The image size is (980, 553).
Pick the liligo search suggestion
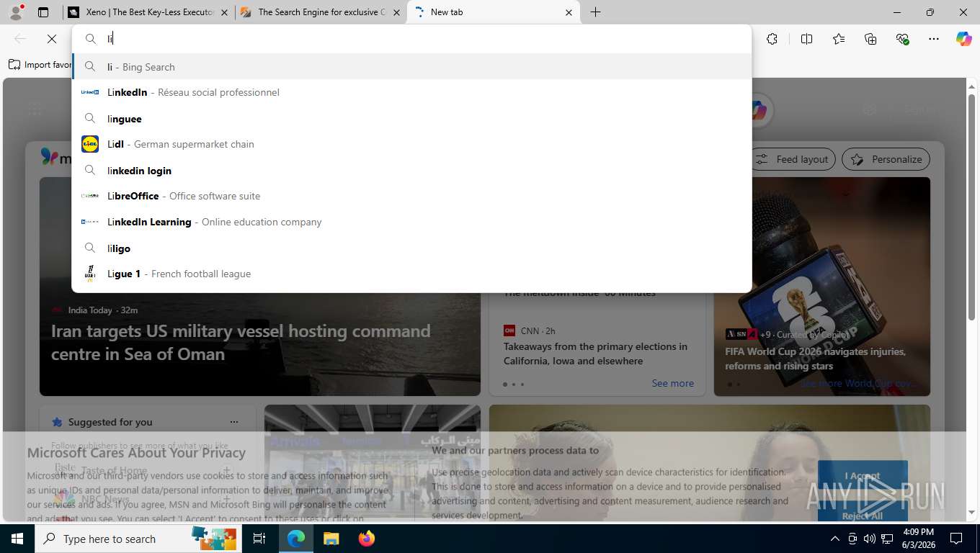411,248
